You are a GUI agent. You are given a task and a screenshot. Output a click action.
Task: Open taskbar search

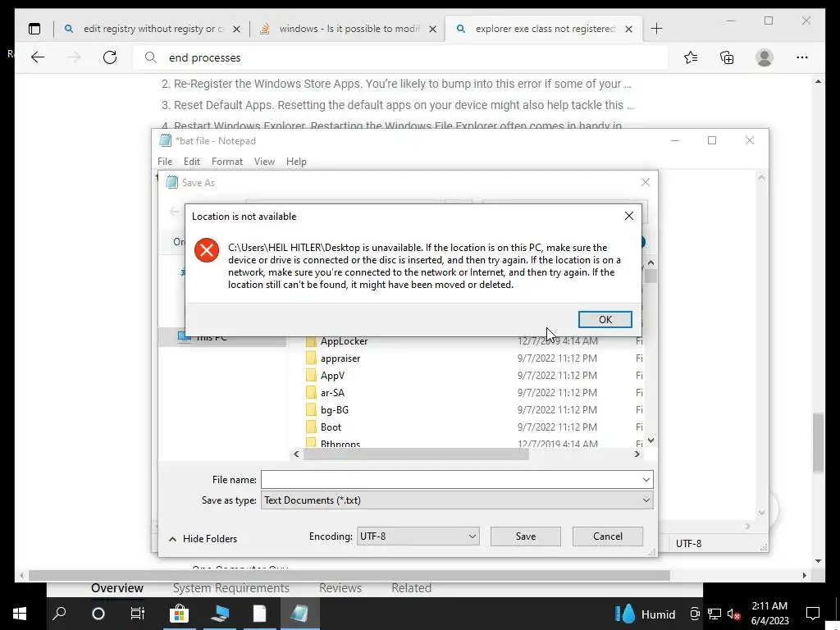[59, 614]
